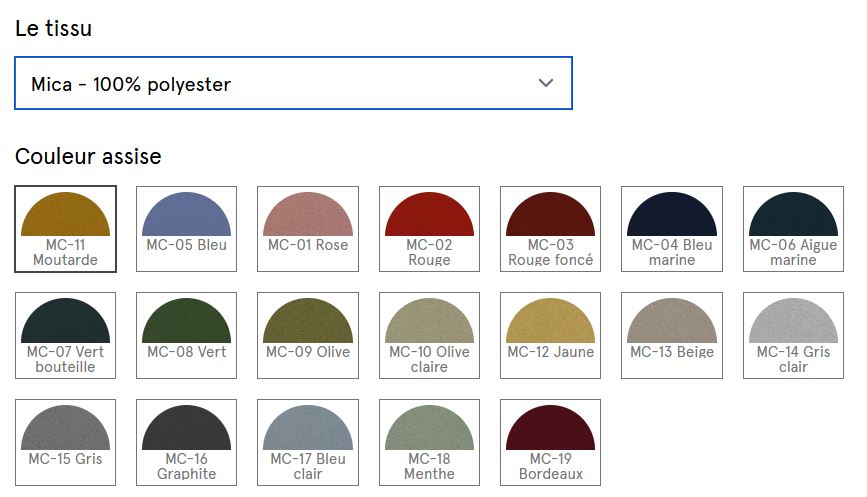Select the MC-09 Olive color
This screenshot has width=867, height=497.
307,335
